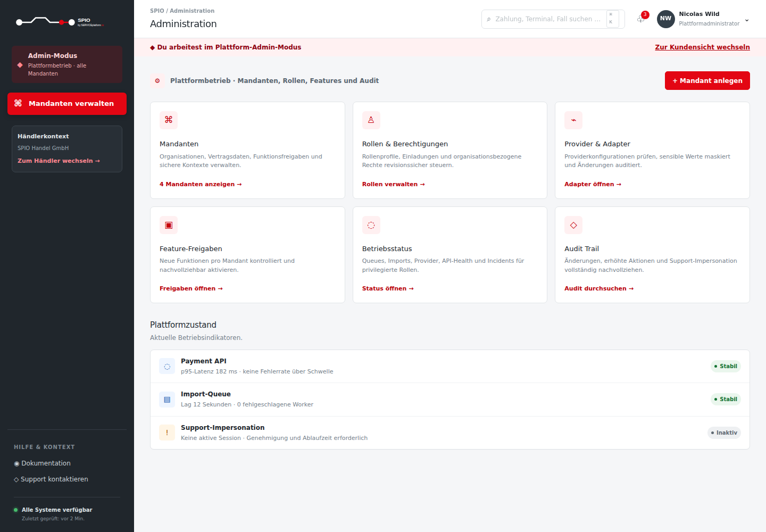Follow the Zur Kundensicht wechseln link
Screen dimensions: 766x532
click(x=702, y=47)
